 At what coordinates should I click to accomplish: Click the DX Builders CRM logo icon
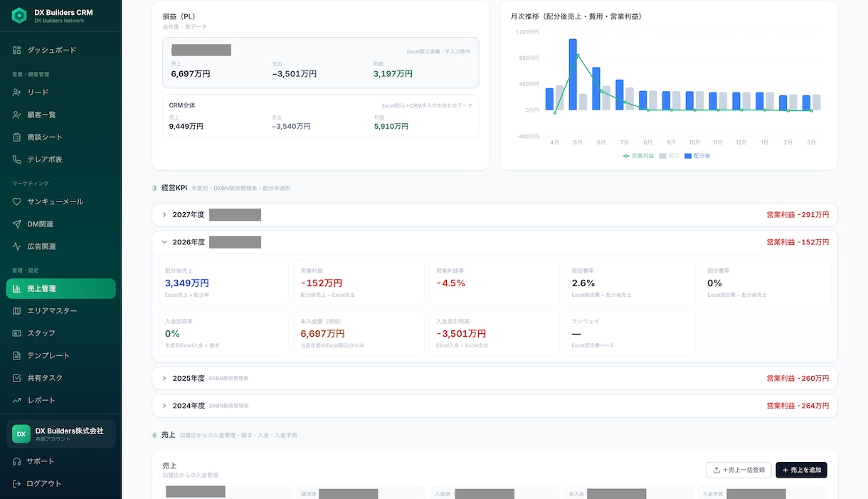pos(19,16)
